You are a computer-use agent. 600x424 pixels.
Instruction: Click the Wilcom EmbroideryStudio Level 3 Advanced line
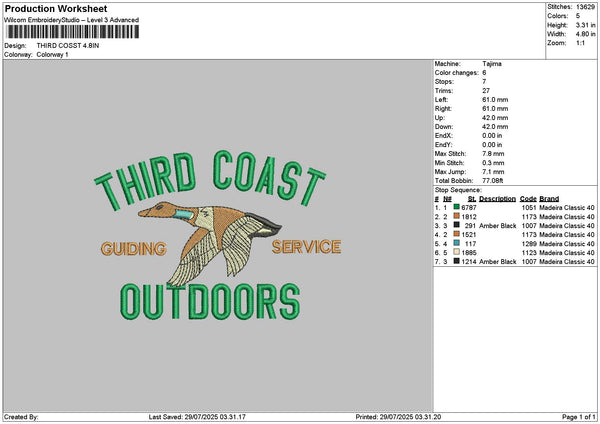(x=72, y=20)
